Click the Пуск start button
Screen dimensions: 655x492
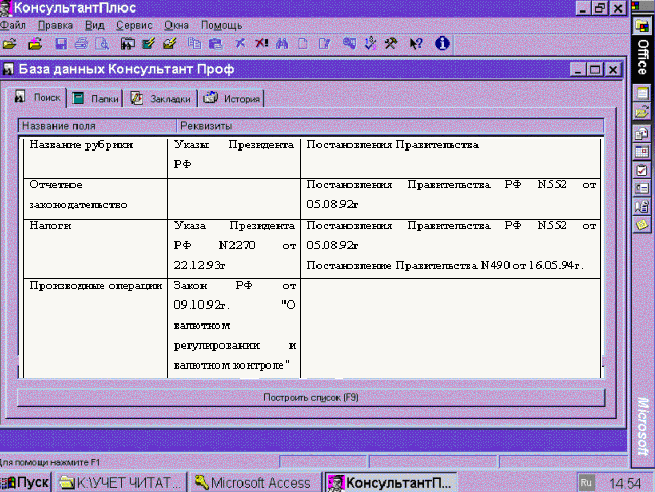click(25, 483)
